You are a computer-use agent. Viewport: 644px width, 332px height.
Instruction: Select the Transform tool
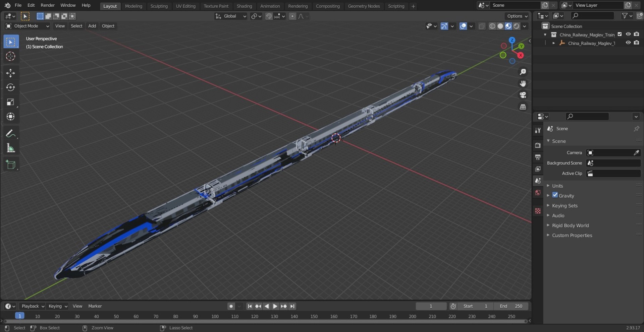pos(11,116)
